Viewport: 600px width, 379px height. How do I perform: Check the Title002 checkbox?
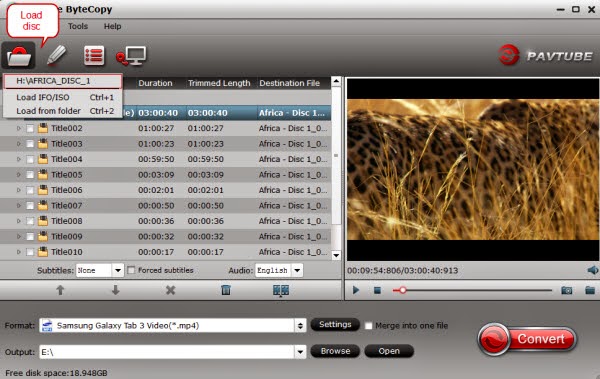click(x=30, y=129)
